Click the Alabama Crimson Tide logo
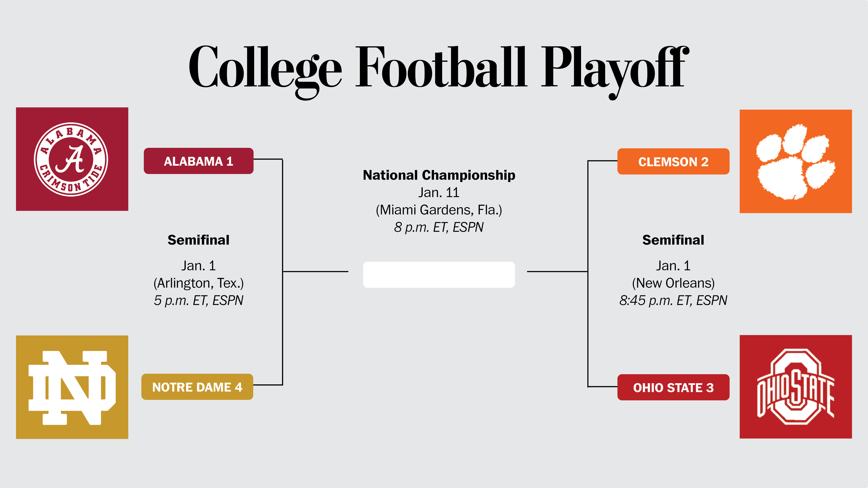Image resolution: width=868 pixels, height=488 pixels. (72, 159)
